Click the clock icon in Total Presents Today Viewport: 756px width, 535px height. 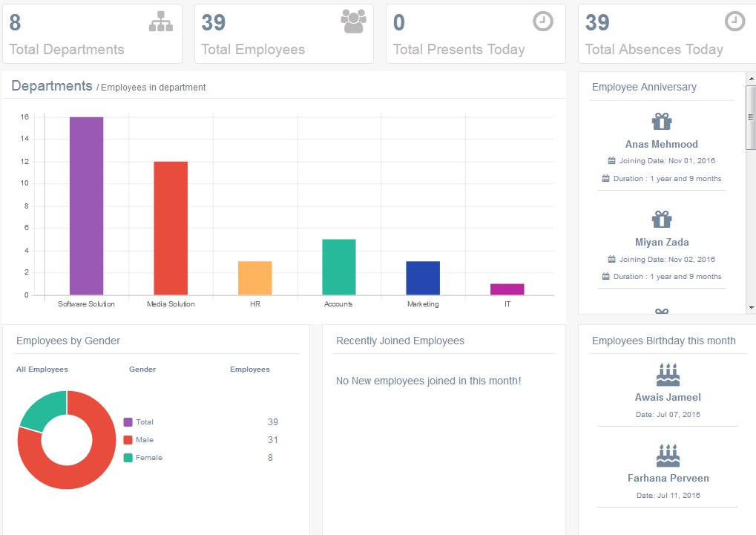click(543, 22)
